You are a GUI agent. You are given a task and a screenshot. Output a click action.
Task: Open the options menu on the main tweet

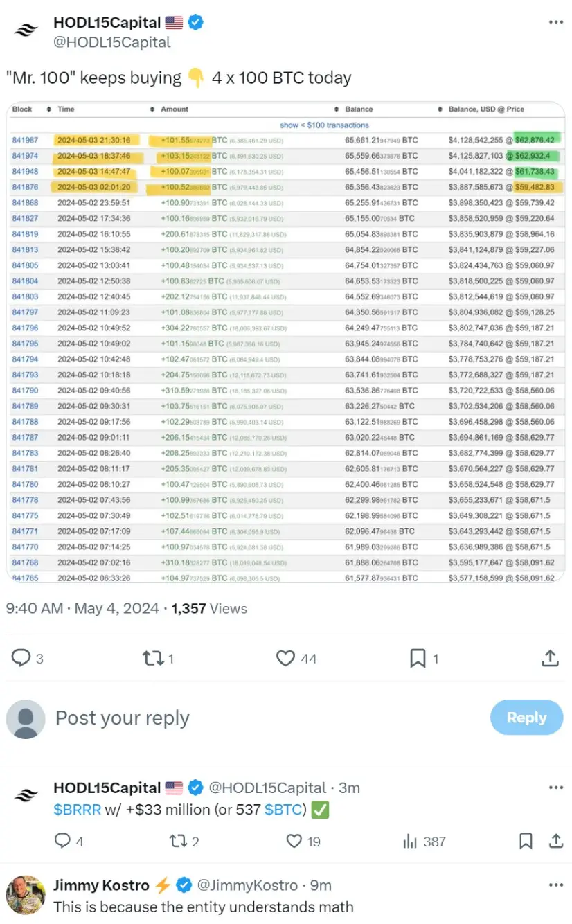pos(555,21)
